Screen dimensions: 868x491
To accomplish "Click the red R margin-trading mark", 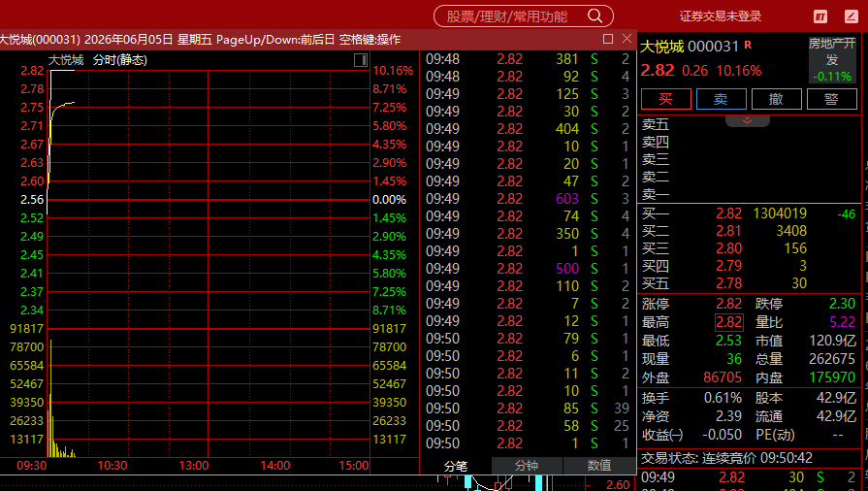I will click(x=748, y=45).
